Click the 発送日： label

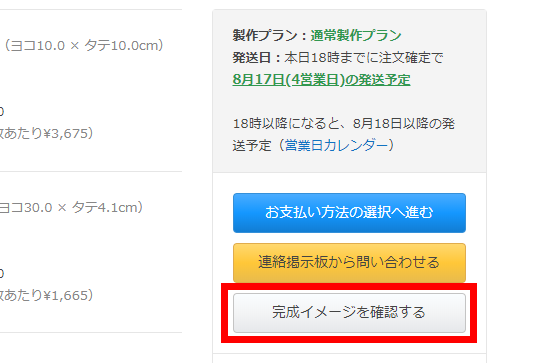(x=258, y=58)
